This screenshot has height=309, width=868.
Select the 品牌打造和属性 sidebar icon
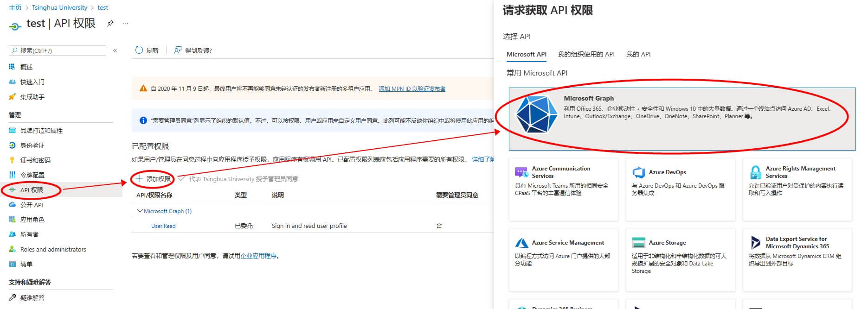[12, 131]
